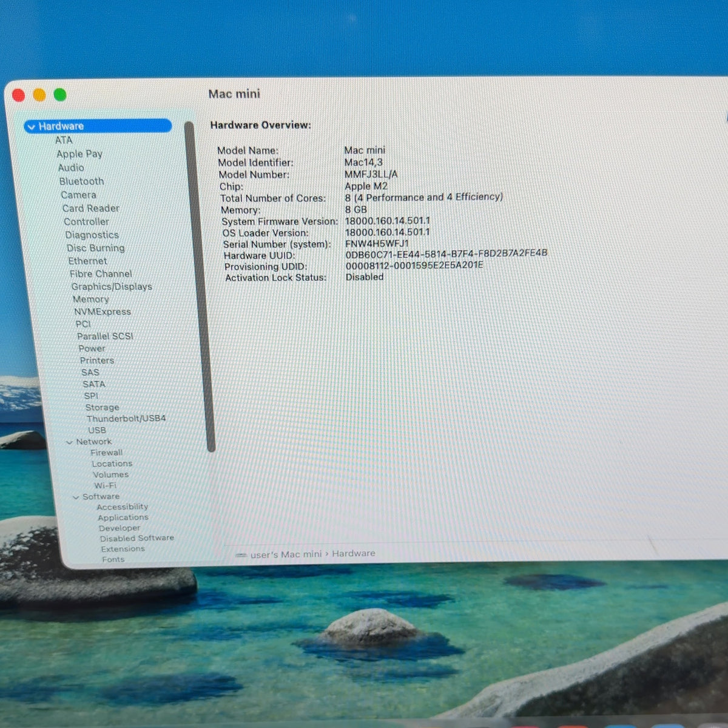Select USB in the sidebar

point(96,430)
